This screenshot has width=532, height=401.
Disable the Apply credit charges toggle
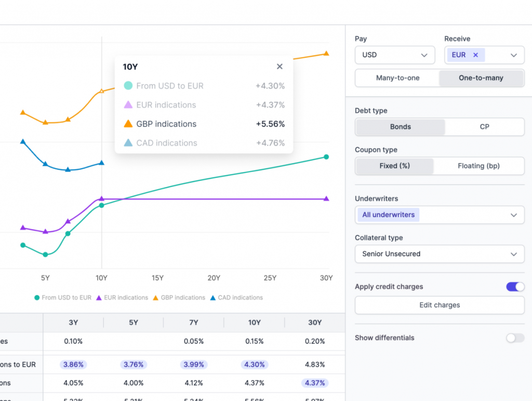click(515, 287)
